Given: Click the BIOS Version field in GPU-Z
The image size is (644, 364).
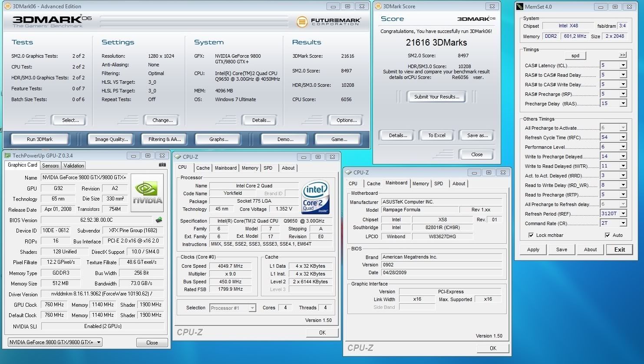Looking at the screenshot, I should pos(97,220).
